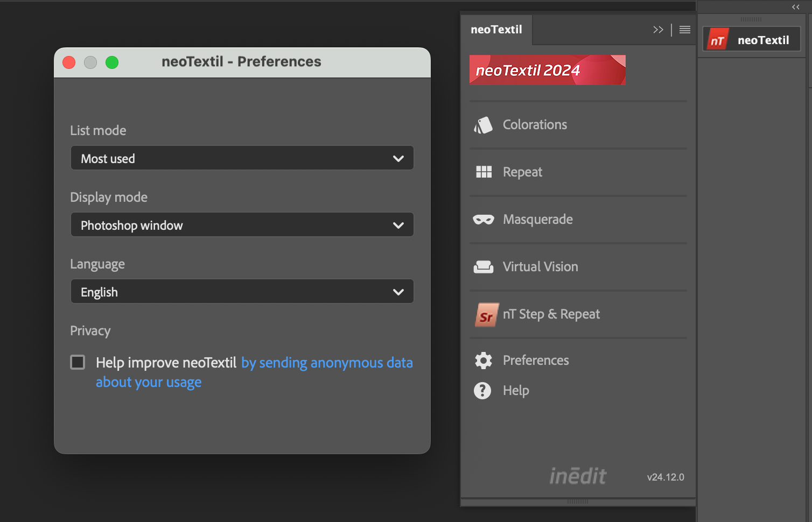The image size is (812, 522).
Task: Open Masquerade from the panel menu
Action: coord(537,220)
